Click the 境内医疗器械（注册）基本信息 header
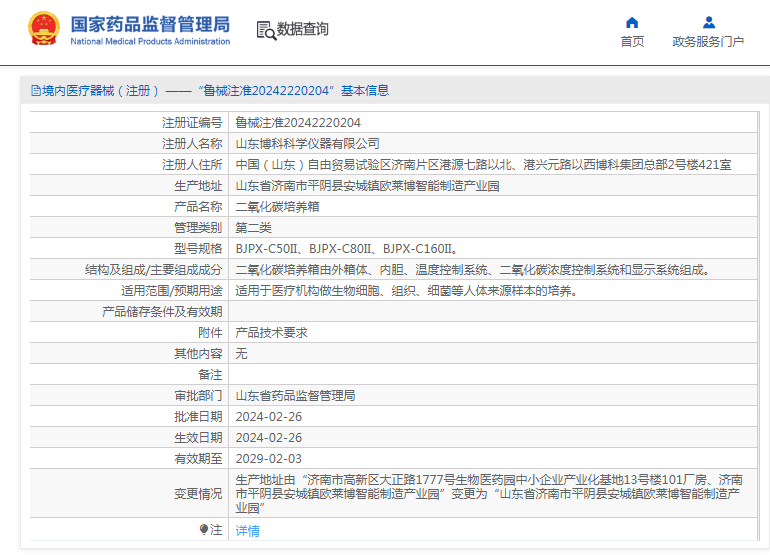 210,90
